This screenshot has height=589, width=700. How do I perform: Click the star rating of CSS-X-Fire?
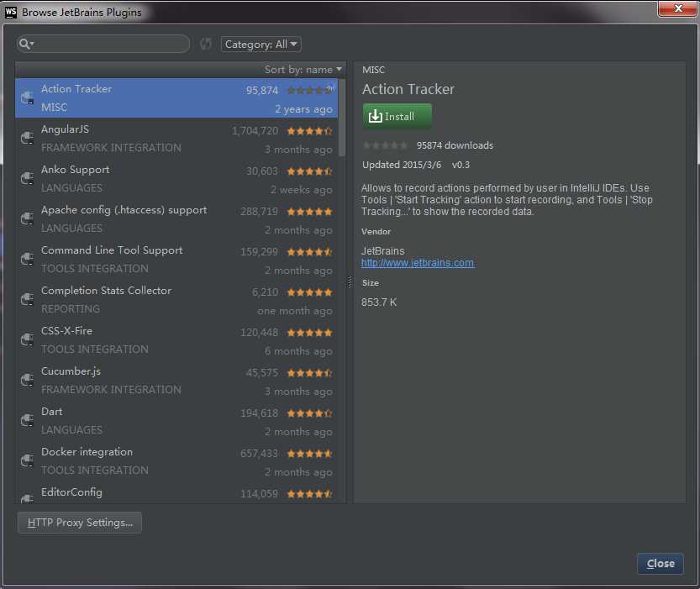pos(309,333)
